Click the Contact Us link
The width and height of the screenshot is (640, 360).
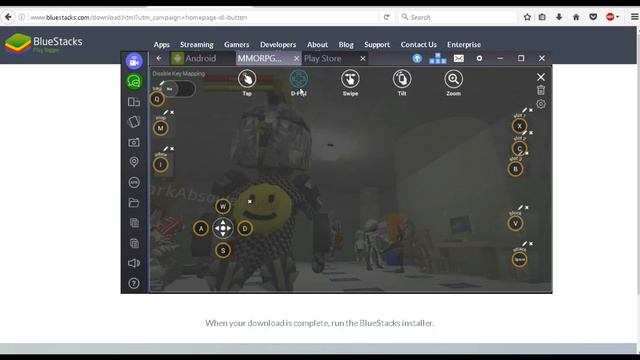(419, 44)
